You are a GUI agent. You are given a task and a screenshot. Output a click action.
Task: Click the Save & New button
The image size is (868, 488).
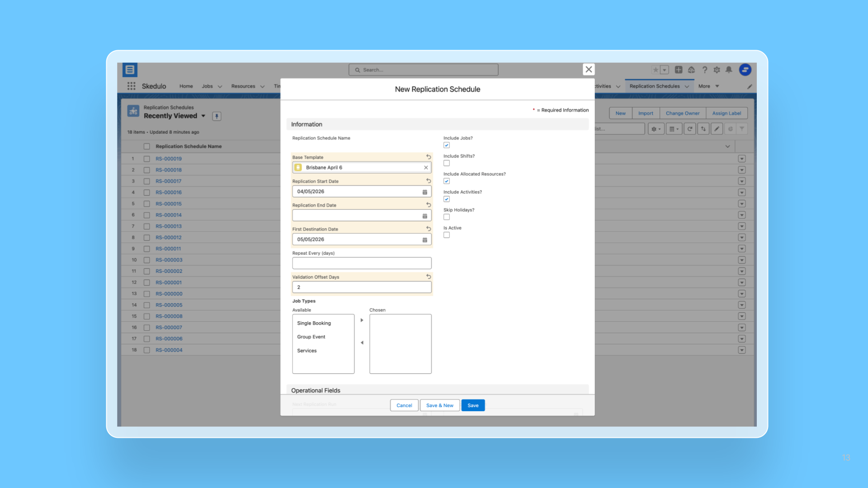pyautogui.click(x=439, y=405)
